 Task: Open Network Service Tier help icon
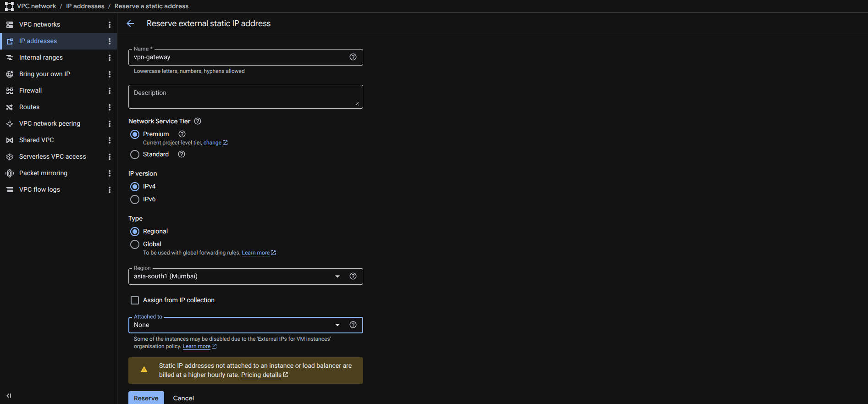click(x=198, y=121)
